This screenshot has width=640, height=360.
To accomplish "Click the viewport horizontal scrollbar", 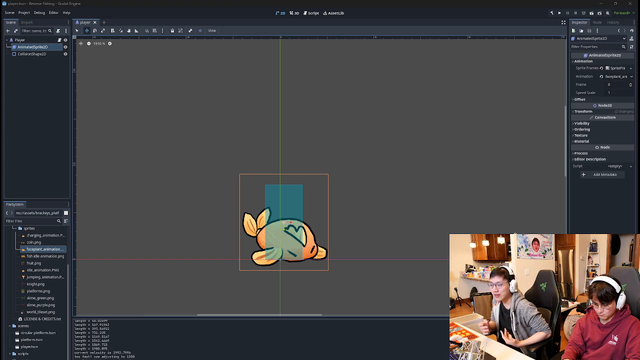I will pos(259,315).
